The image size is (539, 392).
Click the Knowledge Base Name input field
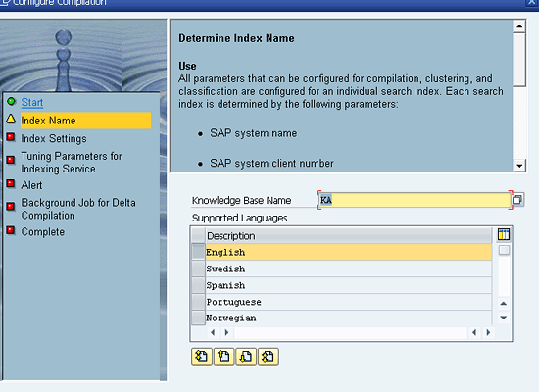point(415,200)
